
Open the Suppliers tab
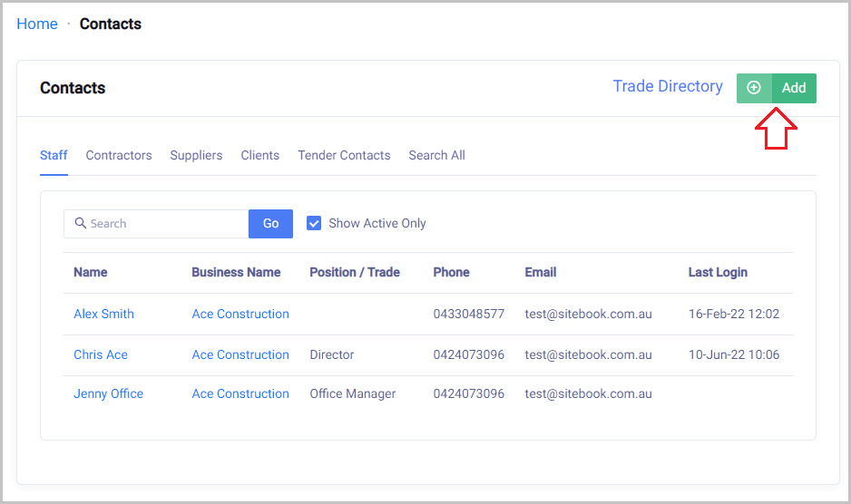(196, 155)
